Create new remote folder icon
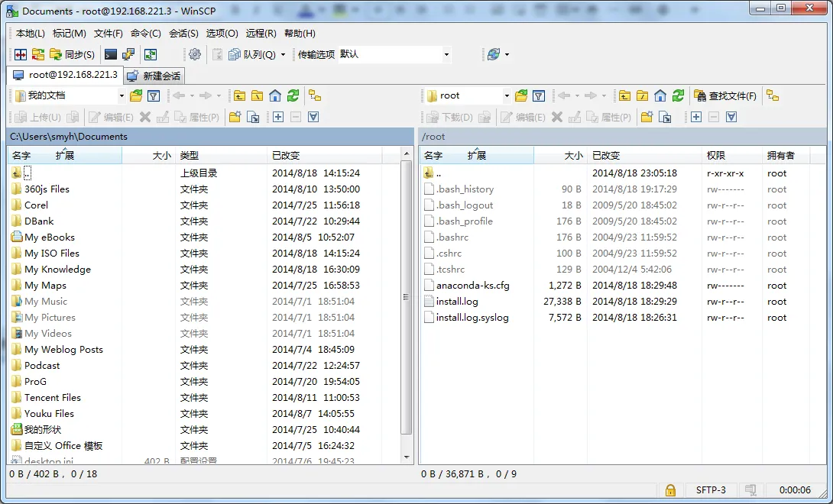 pos(647,117)
